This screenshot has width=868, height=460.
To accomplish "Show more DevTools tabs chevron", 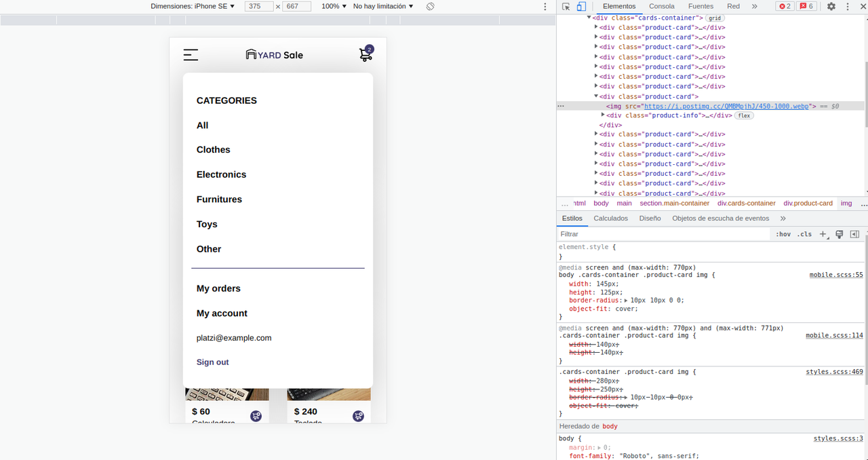I will point(754,6).
